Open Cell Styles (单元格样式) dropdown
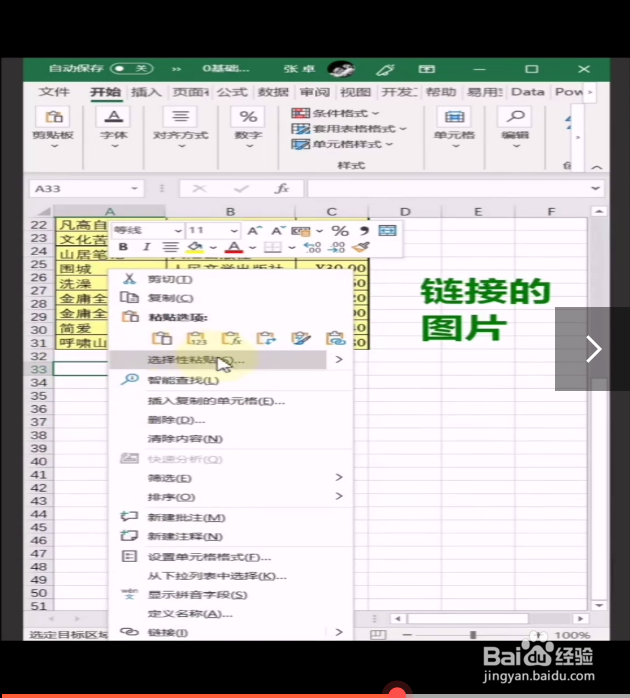The height and width of the screenshot is (698, 630). (342, 144)
